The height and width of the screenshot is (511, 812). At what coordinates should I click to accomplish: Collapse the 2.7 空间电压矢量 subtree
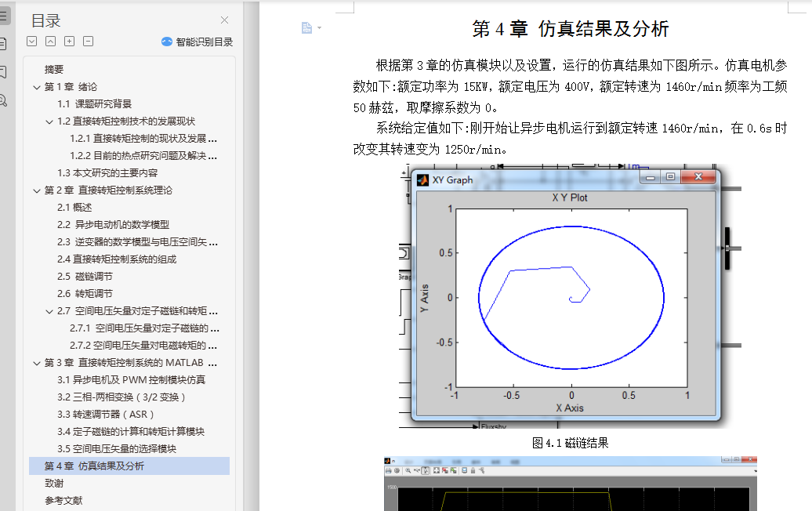click(x=49, y=311)
